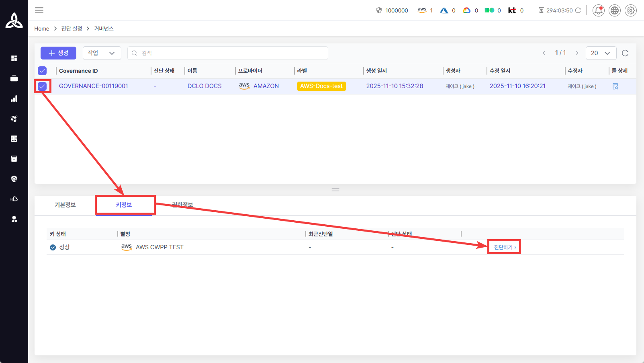Open dashboard grid icon in sidebar

pyautogui.click(x=14, y=58)
